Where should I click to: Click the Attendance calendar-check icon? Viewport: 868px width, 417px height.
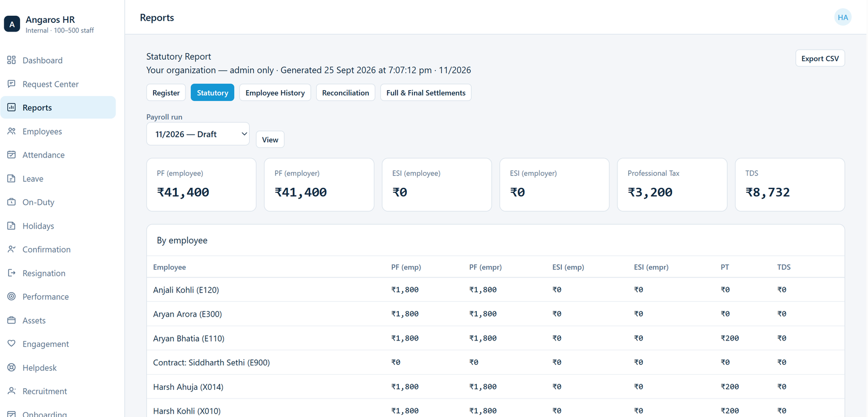11,155
